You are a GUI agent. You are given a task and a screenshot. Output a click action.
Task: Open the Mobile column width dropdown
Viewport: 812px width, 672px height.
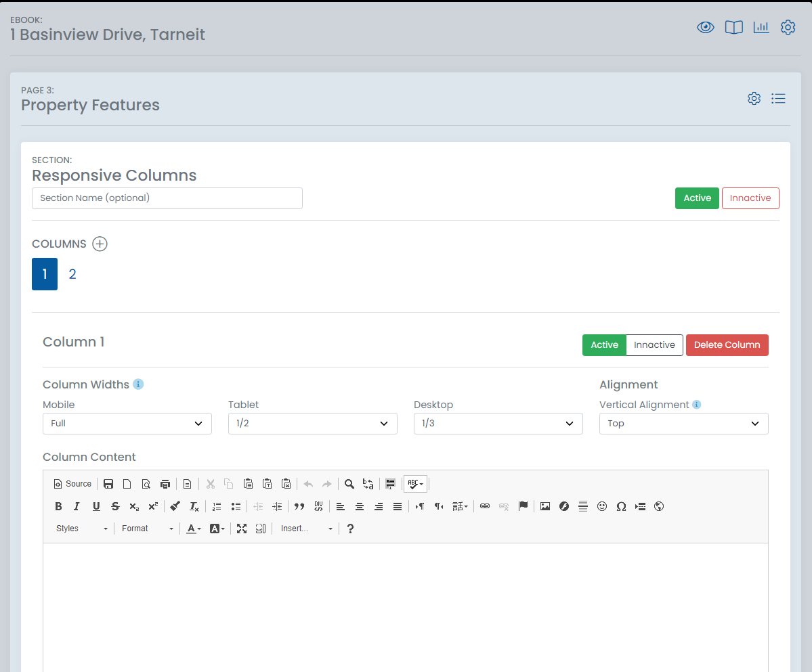tap(127, 424)
